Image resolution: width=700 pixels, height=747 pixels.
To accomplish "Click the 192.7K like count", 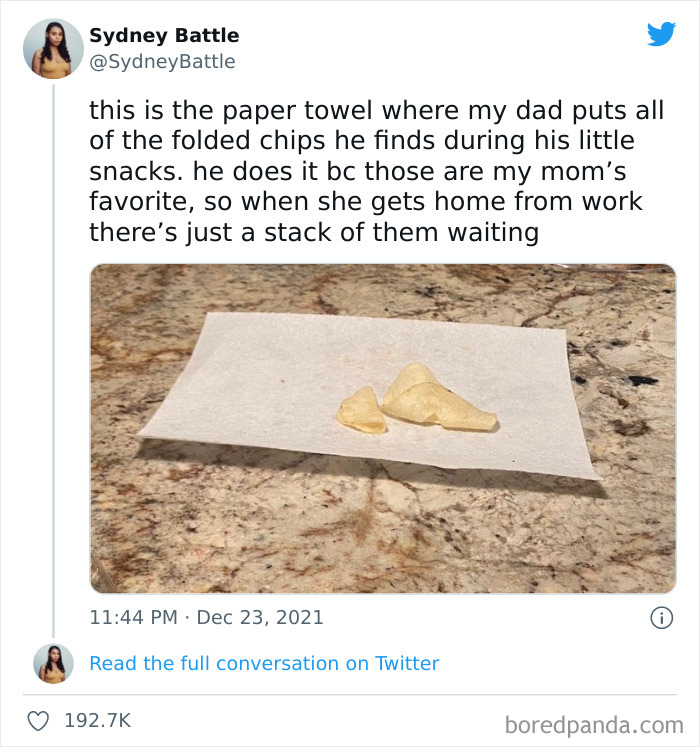I will pyautogui.click(x=99, y=720).
